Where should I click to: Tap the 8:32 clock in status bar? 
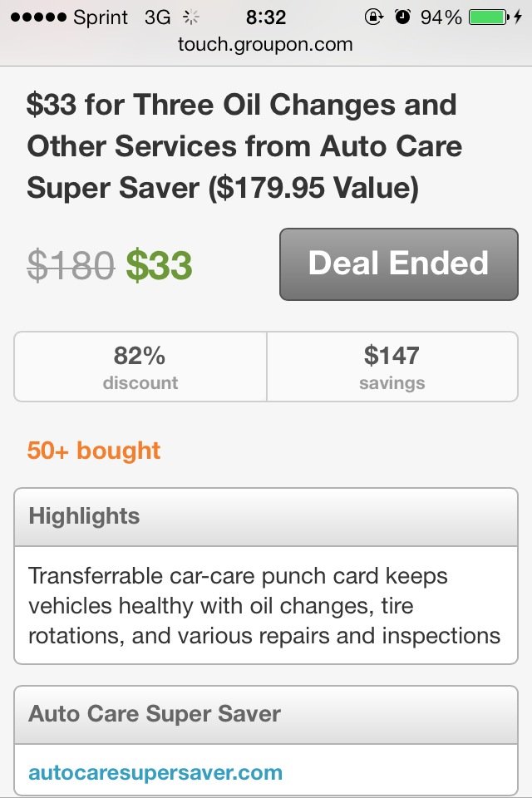tap(266, 17)
